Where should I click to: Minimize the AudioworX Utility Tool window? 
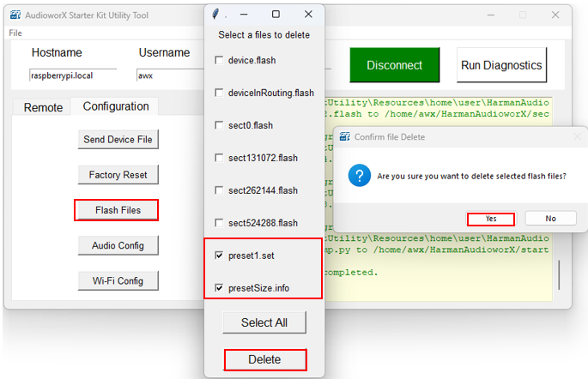(491, 15)
